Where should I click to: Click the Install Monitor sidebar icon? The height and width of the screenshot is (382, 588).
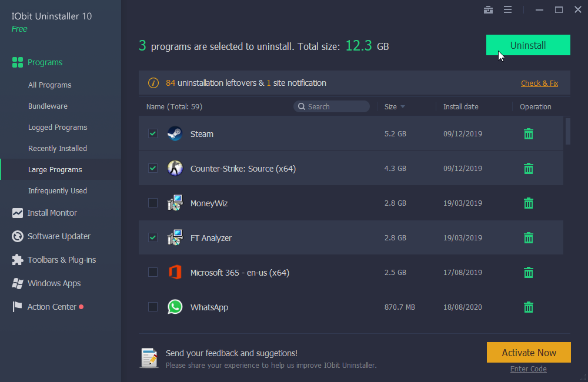click(x=17, y=213)
